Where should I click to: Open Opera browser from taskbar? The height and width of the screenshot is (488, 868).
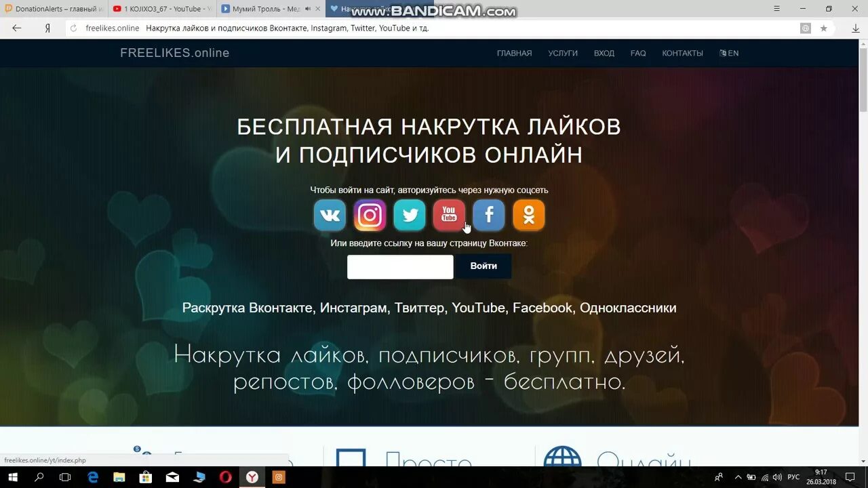(x=226, y=477)
